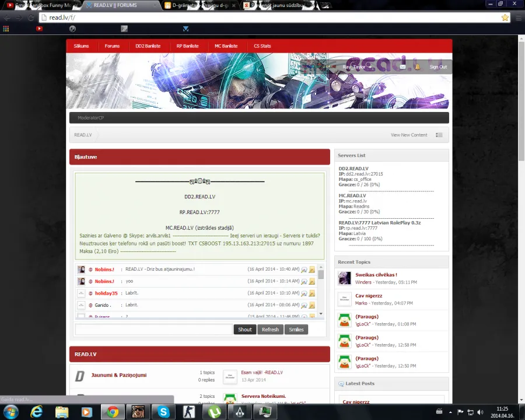Click the 'dd2.read.lv:27015' server IP text
The height and width of the screenshot is (420, 525).
tap(364, 174)
